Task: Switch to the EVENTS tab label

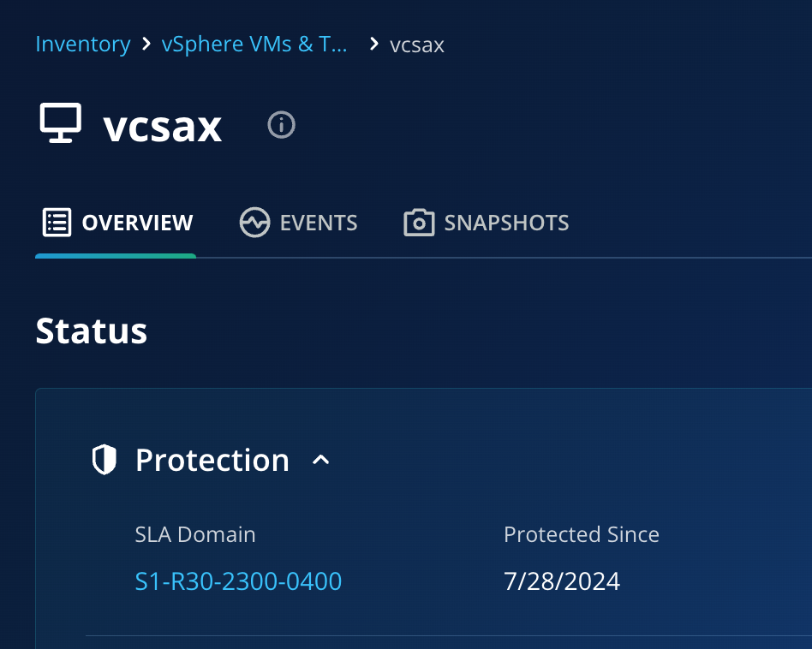Action: tap(319, 223)
